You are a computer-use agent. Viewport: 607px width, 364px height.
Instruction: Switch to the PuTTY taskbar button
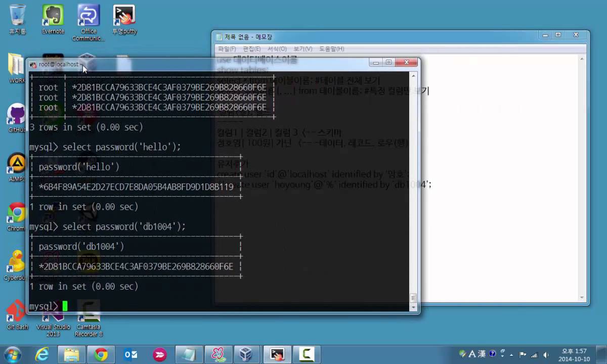pyautogui.click(x=277, y=354)
